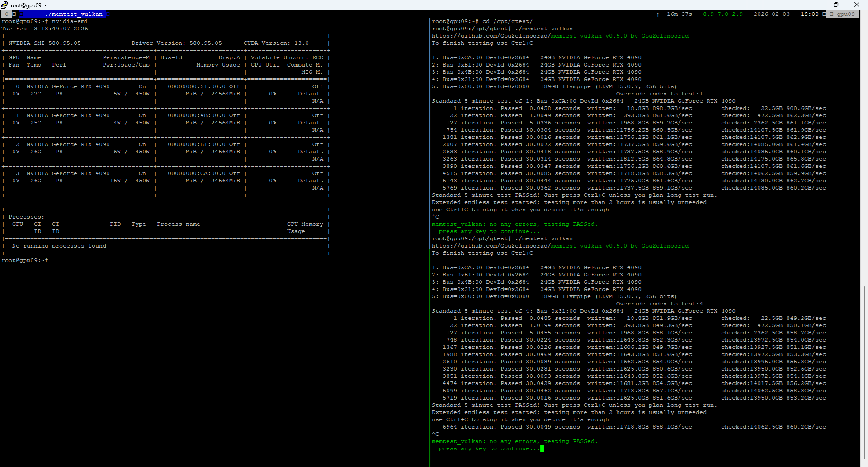Click the vertical scrollbar thumb on right edge
Image resolution: width=868 pixels, height=467 pixels.
(864, 371)
